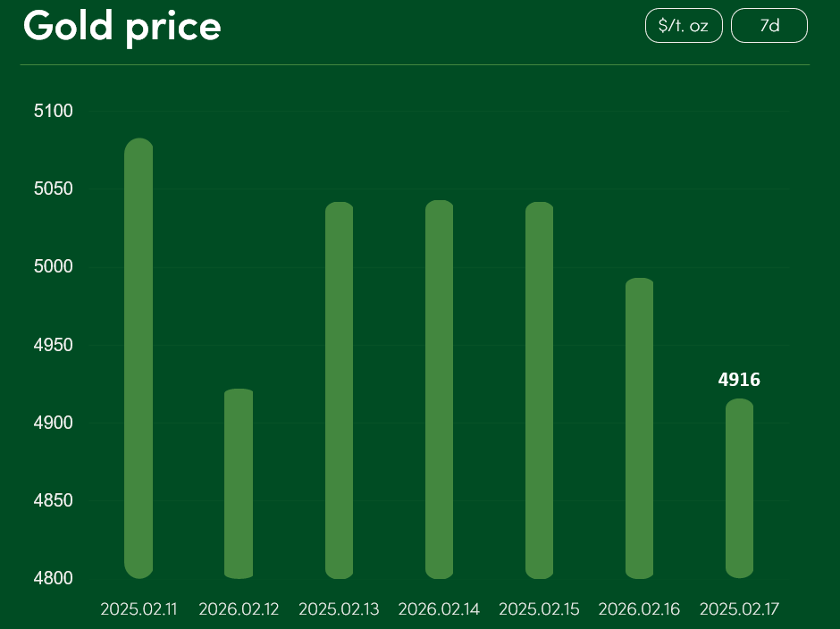Select the bar for 2025.02.11
Image resolution: width=840 pixels, height=629 pixels.
139,357
